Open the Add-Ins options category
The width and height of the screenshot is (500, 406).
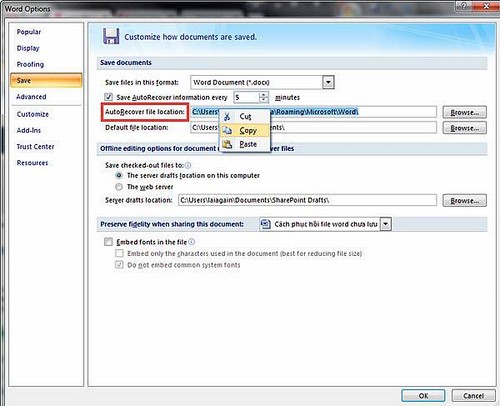29,130
